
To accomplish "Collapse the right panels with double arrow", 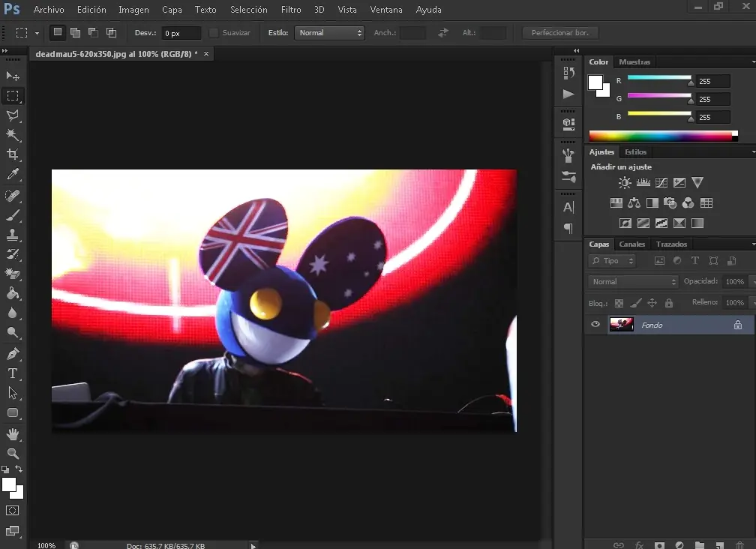I will coord(576,50).
